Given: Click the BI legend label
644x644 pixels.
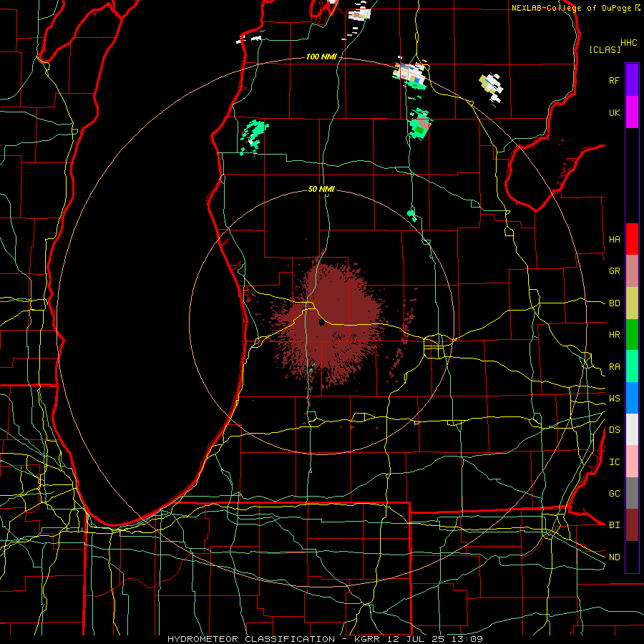Looking at the screenshot, I should 614,525.
